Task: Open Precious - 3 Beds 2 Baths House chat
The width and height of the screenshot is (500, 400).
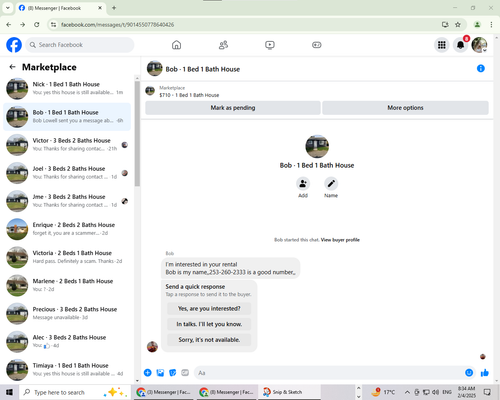Action: coord(67,313)
